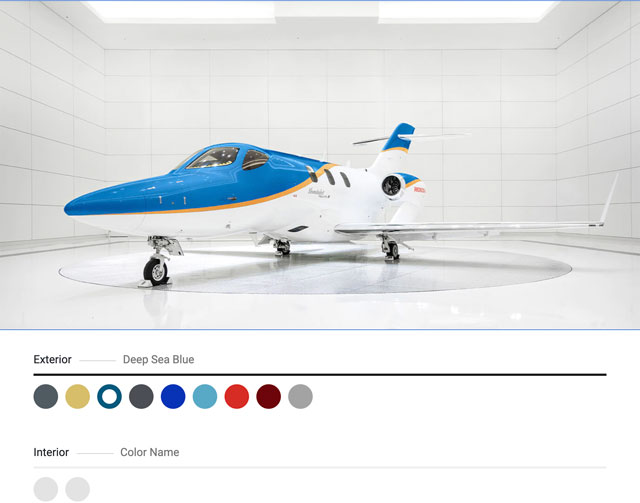Screen dimensions: 640x503
Task: Select the first interior color placeholder
Action: pos(46,489)
